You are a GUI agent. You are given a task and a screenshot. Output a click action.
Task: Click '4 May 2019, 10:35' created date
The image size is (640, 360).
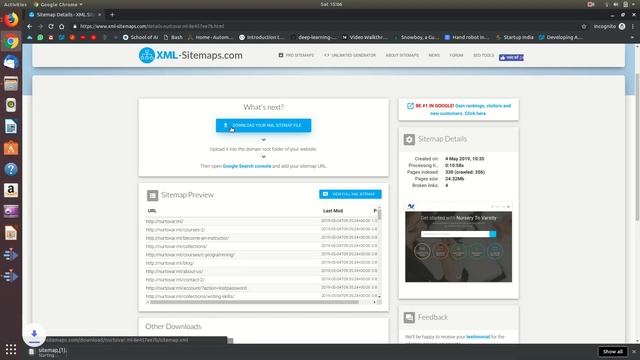[x=464, y=159]
